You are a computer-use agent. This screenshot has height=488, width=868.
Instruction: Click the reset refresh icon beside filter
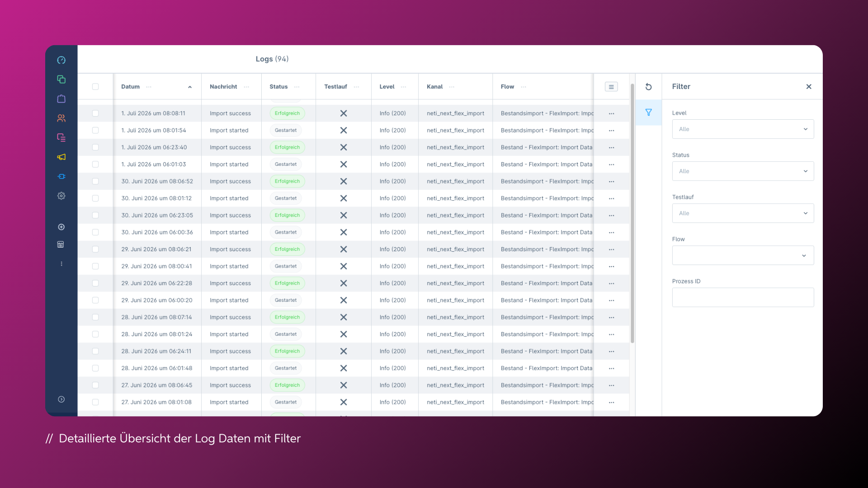648,87
